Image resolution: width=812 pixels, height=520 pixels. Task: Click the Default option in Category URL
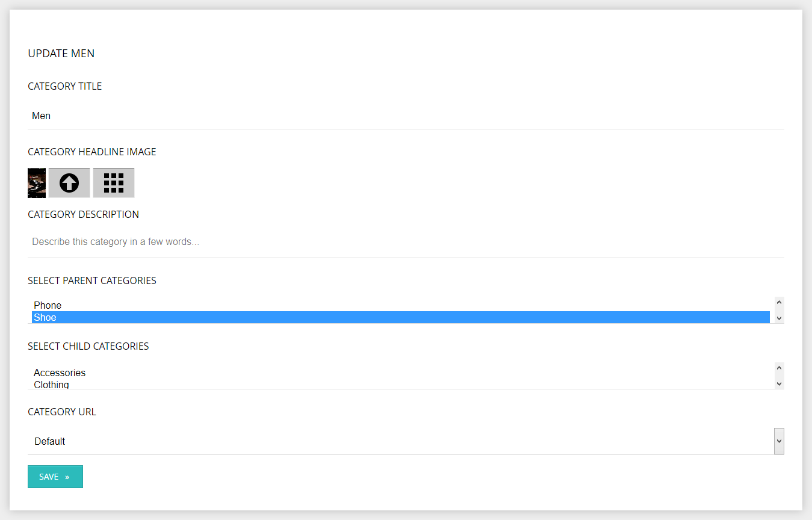pos(49,441)
